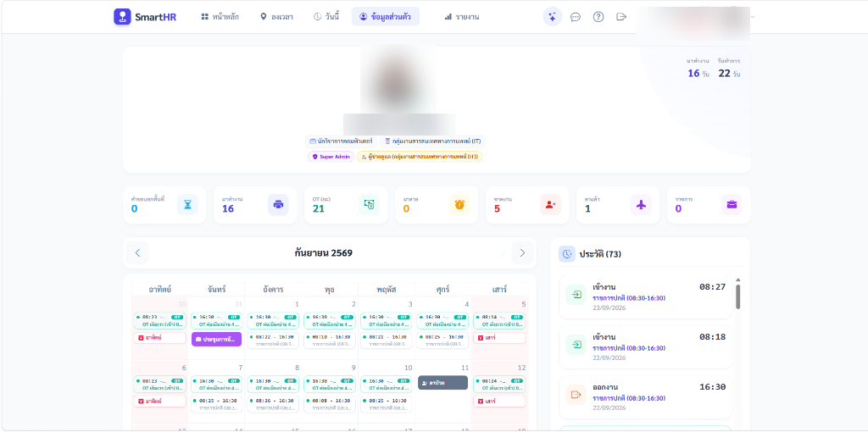Image resolution: width=868 pixels, height=432 pixels.
Task: Open the 23/09/2026 check-in history entry
Action: (645, 297)
